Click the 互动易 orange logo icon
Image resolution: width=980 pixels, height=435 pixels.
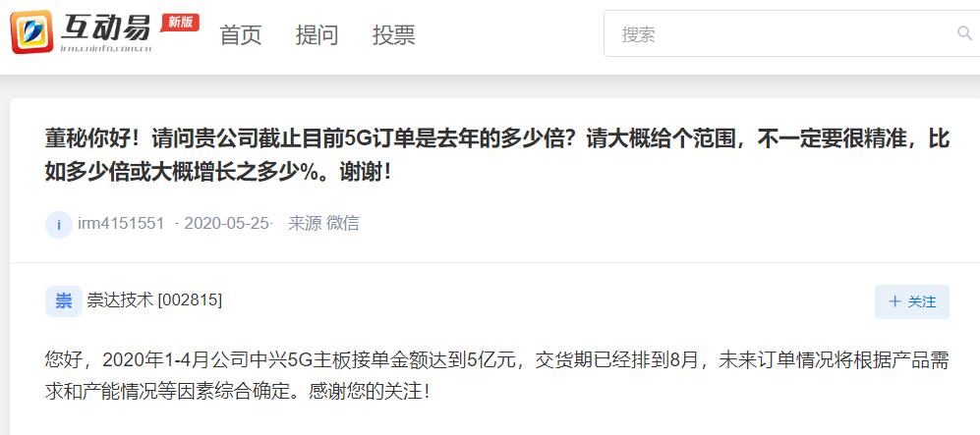[31, 31]
